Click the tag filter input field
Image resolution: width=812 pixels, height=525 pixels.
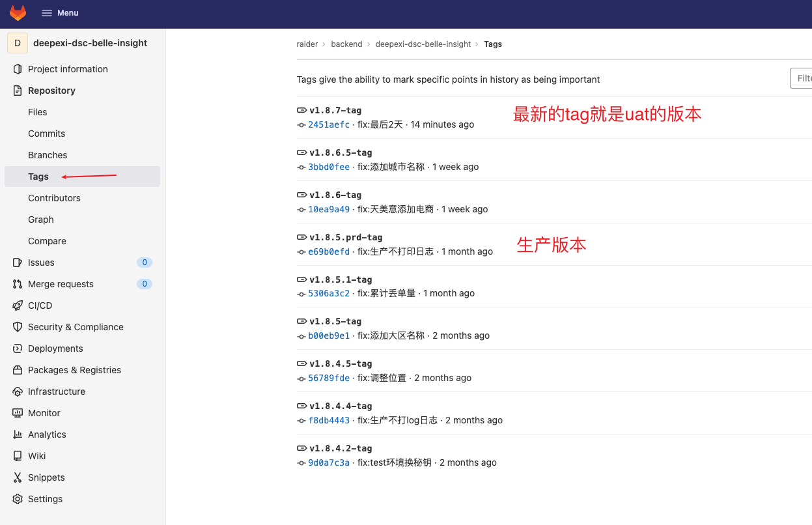pos(801,78)
